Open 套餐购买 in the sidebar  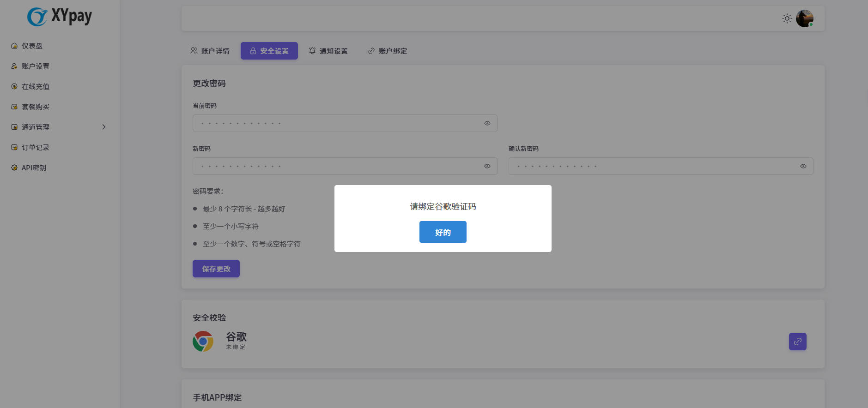(x=36, y=107)
